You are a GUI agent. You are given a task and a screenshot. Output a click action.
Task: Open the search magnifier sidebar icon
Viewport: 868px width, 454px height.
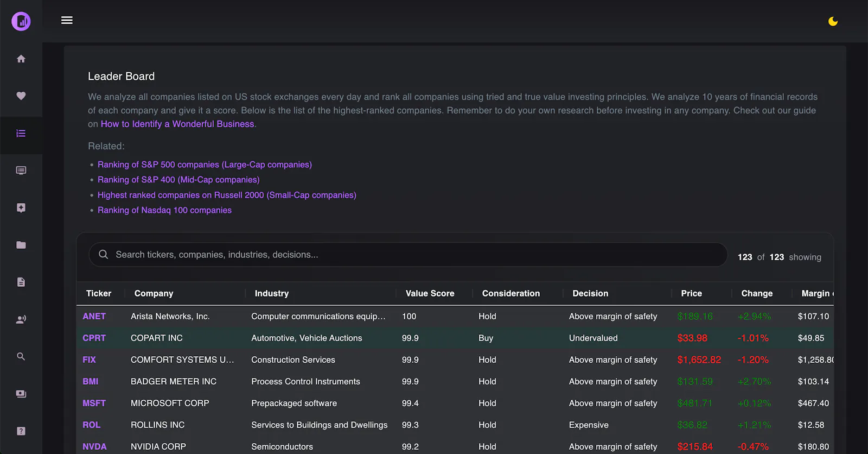point(21,356)
